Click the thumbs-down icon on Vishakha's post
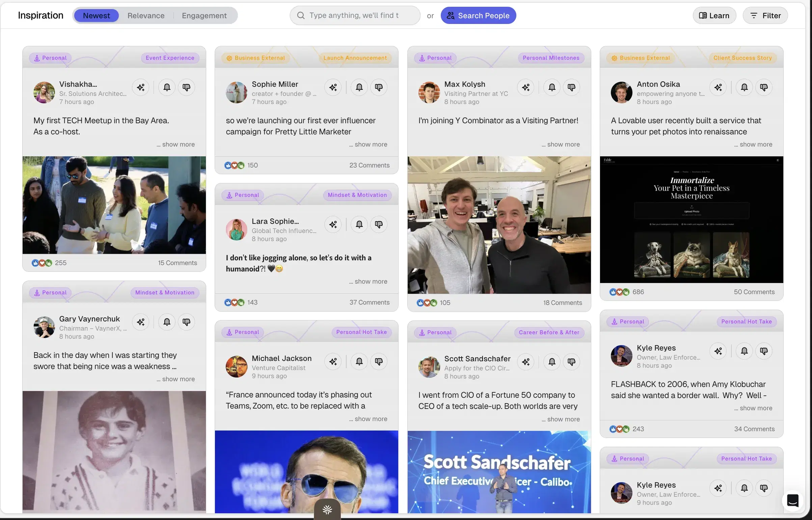This screenshot has height=520, width=812. (186, 87)
